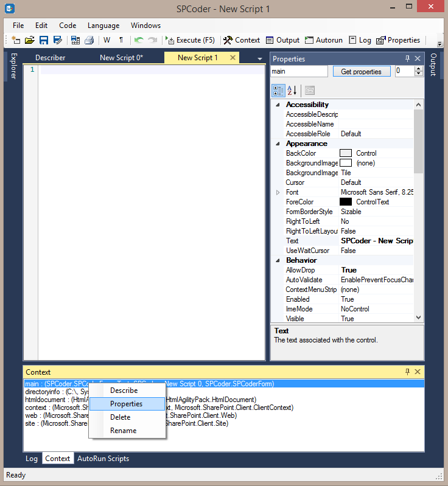Open the Log window from the toolbar
This screenshot has width=448, height=486.
click(360, 40)
